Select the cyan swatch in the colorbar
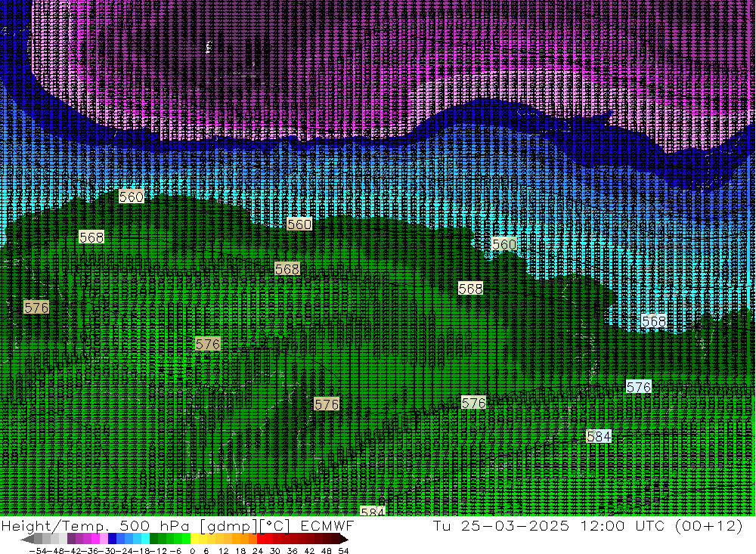 click(x=146, y=539)
